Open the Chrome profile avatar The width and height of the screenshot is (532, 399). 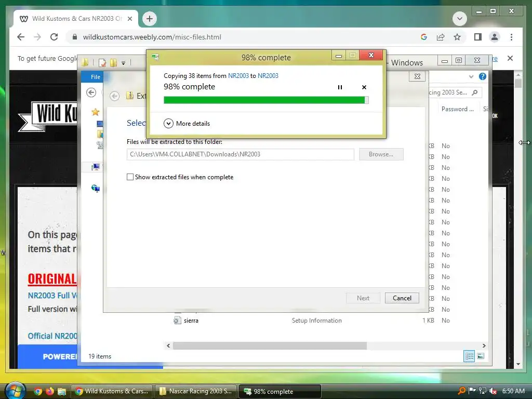tap(495, 37)
